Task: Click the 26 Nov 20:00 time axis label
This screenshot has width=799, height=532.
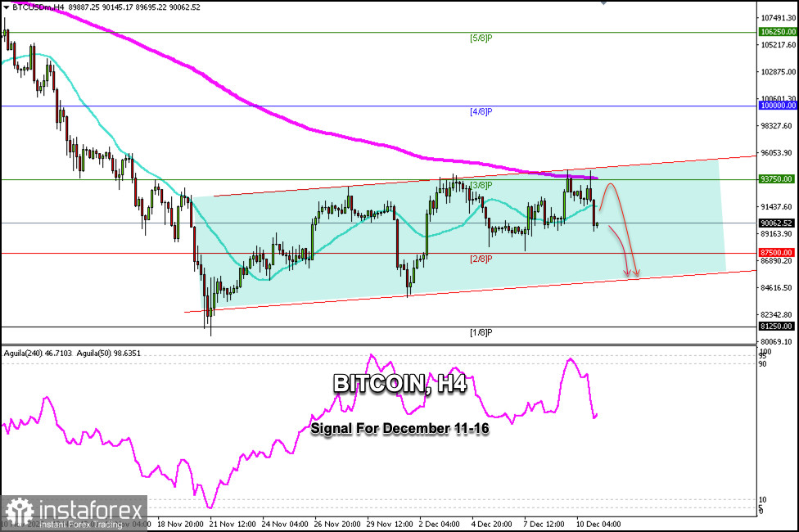Action: 337,524
